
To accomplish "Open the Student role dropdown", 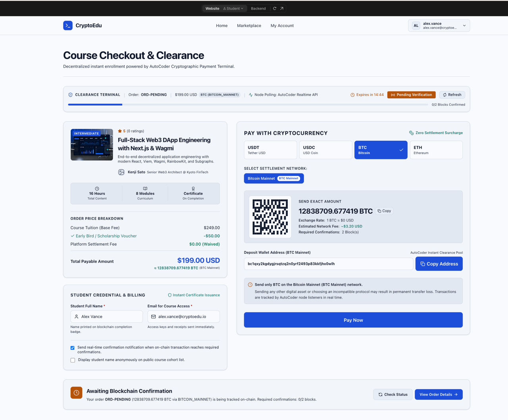I will pyautogui.click(x=233, y=8).
